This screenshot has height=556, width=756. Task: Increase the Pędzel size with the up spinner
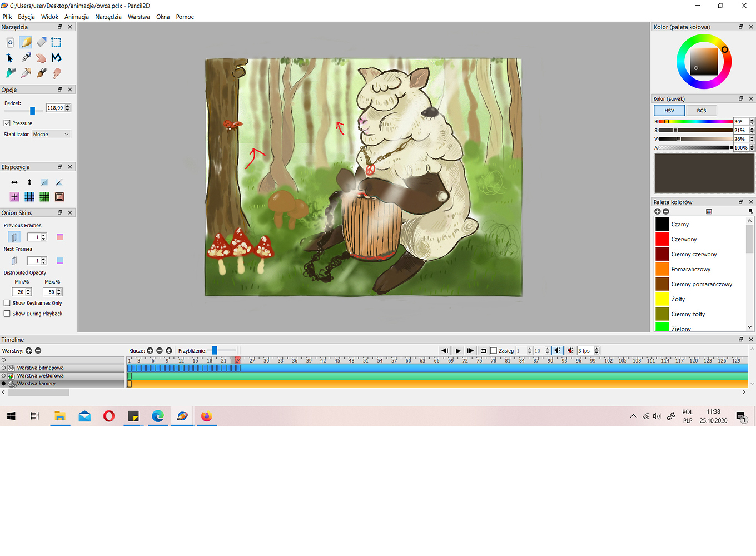tap(68, 106)
